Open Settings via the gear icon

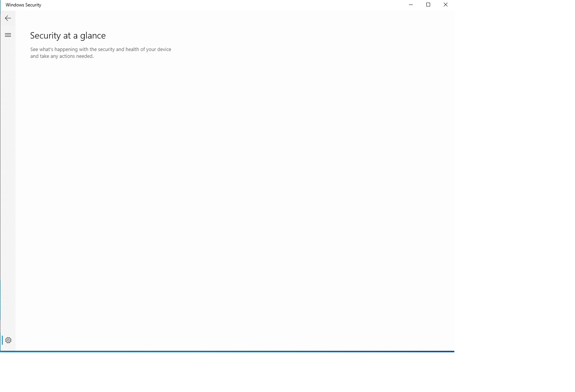tap(8, 340)
